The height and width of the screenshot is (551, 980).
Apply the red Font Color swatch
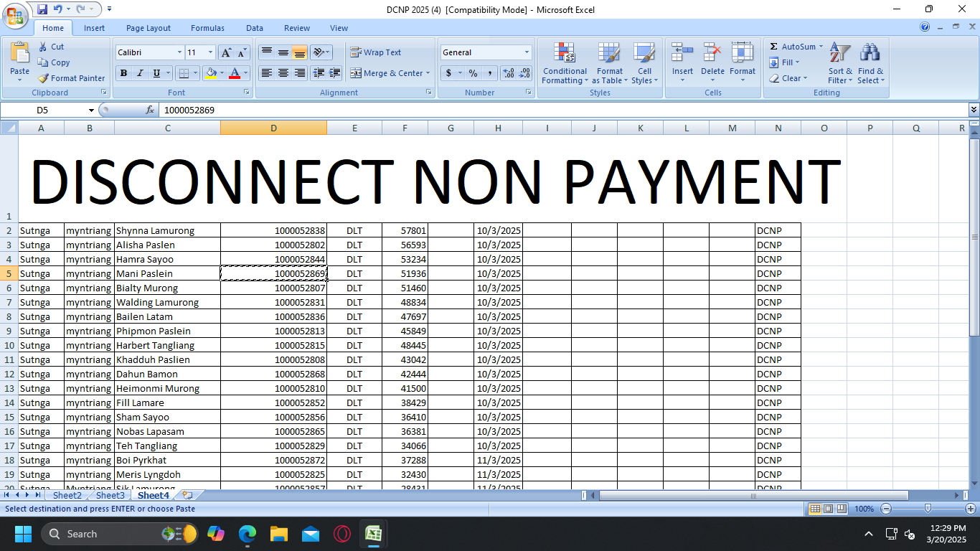(234, 73)
